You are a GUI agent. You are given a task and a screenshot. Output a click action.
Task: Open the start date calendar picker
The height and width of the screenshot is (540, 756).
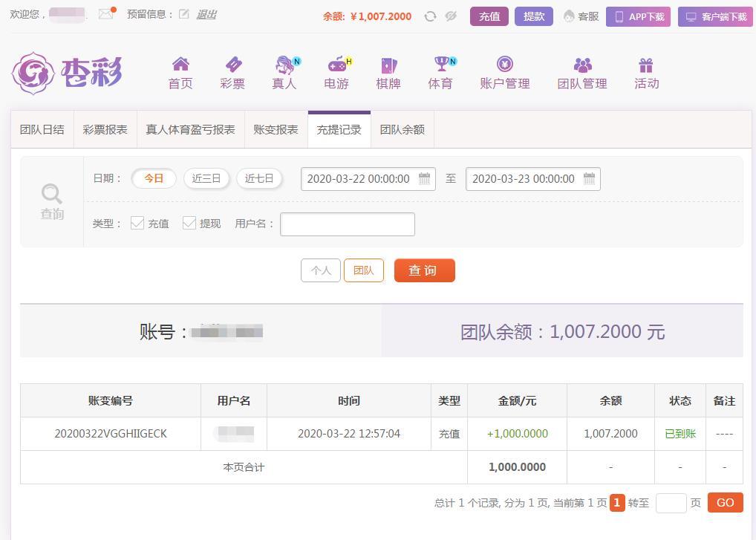click(x=424, y=178)
